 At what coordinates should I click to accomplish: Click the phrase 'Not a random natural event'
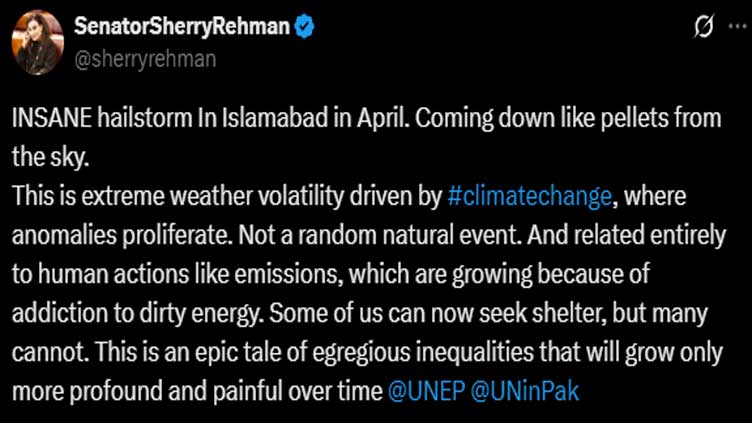pyautogui.click(x=379, y=235)
